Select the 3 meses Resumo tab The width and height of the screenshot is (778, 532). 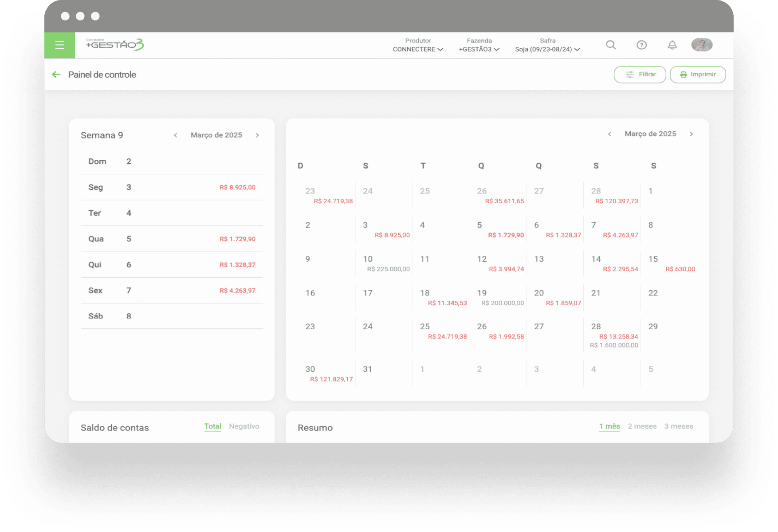678,426
